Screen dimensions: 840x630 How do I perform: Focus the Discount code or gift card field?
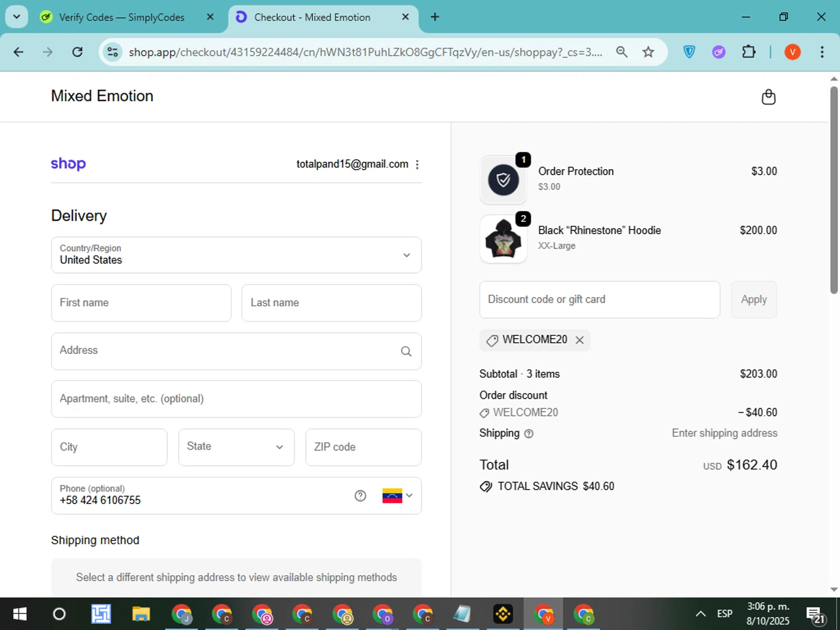click(x=600, y=300)
